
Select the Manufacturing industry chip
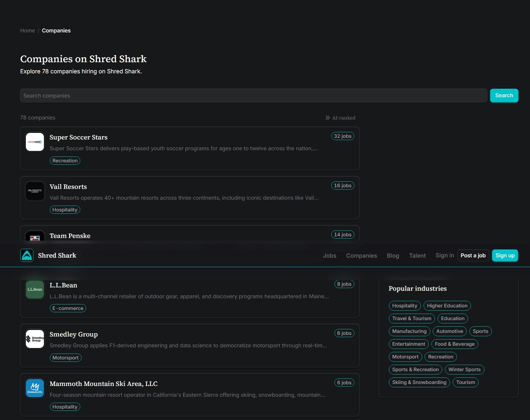pos(409,331)
